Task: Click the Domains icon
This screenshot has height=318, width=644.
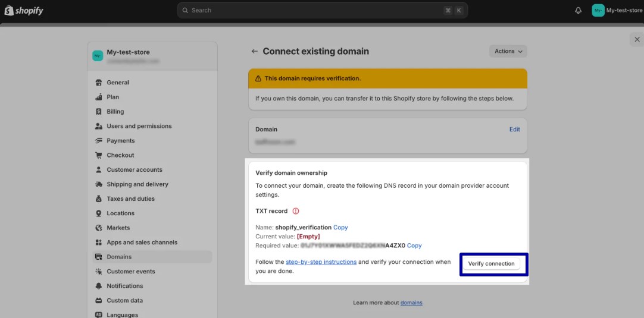Action: click(99, 257)
